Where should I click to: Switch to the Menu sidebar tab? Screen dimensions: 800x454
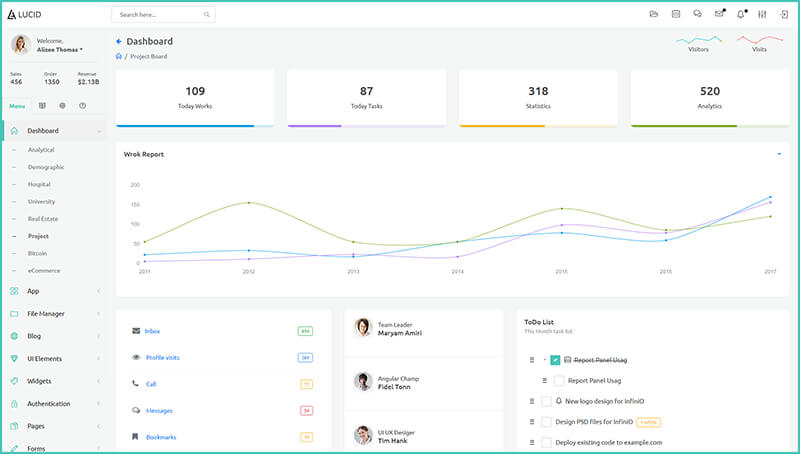[17, 105]
